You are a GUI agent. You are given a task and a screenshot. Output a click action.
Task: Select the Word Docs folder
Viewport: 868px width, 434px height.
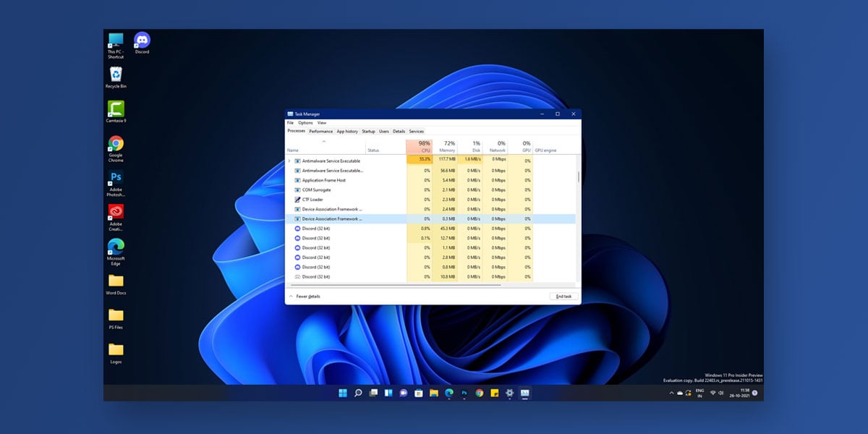click(x=116, y=284)
